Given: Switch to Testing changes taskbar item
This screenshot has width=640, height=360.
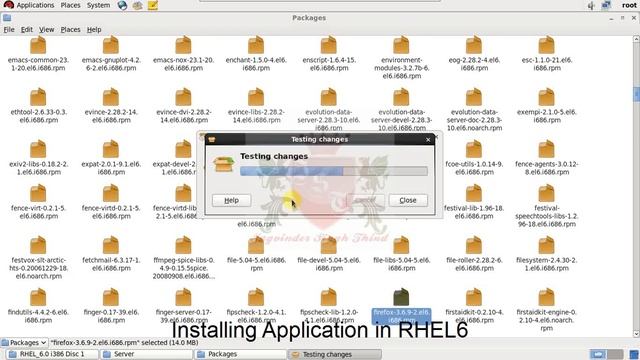Looking at the screenshot, I should pos(335,354).
